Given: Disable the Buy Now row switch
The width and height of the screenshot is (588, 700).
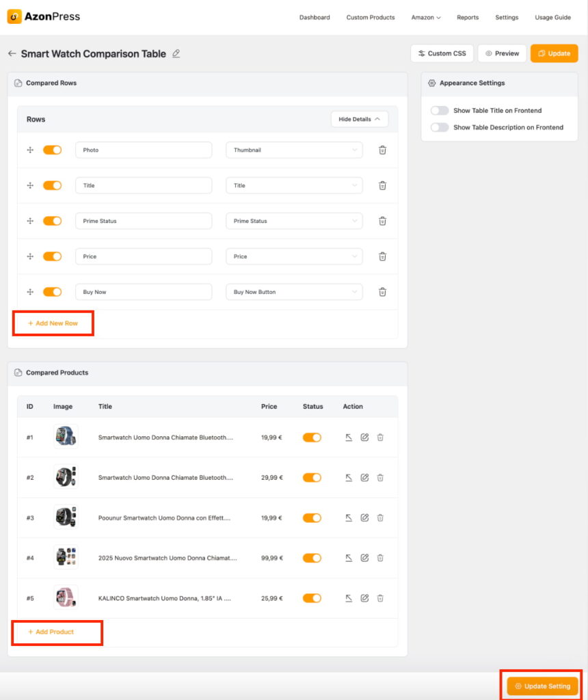Looking at the screenshot, I should (x=52, y=292).
